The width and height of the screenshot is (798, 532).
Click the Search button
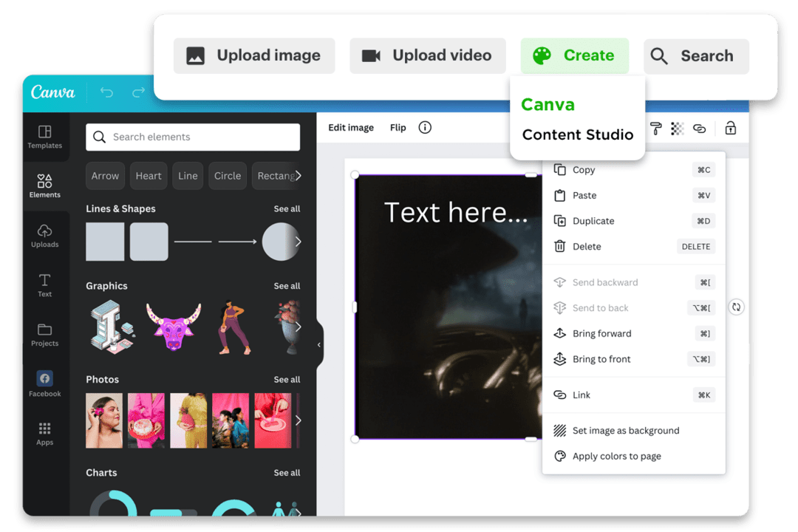pyautogui.click(x=696, y=56)
